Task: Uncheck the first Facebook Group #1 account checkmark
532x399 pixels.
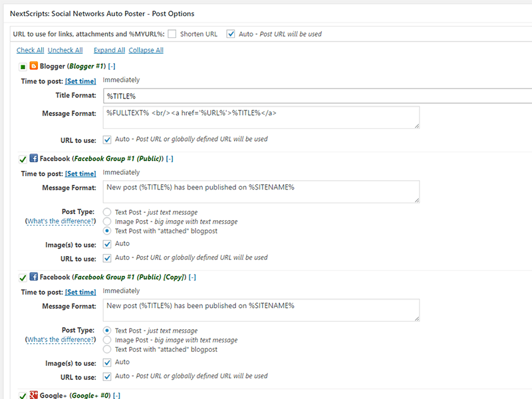Action: click(x=23, y=159)
